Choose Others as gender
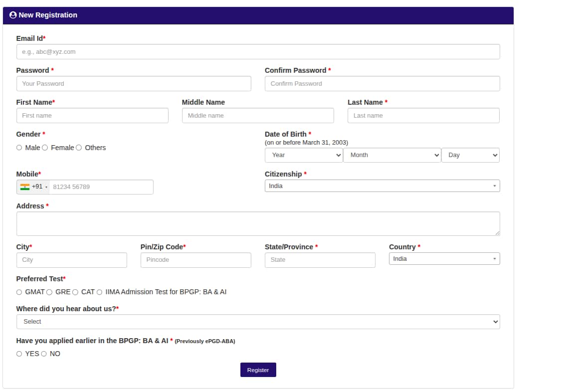The height and width of the screenshot is (392, 564). pyautogui.click(x=79, y=148)
